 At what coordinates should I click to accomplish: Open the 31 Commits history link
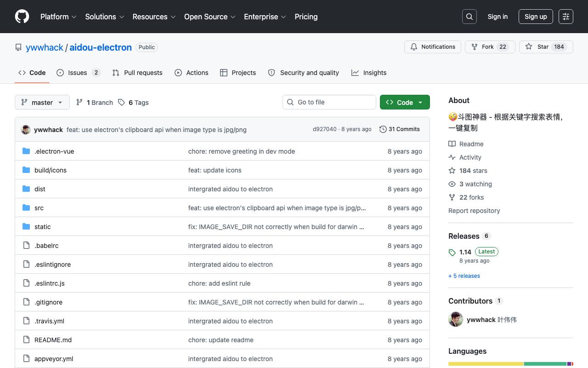[400, 129]
